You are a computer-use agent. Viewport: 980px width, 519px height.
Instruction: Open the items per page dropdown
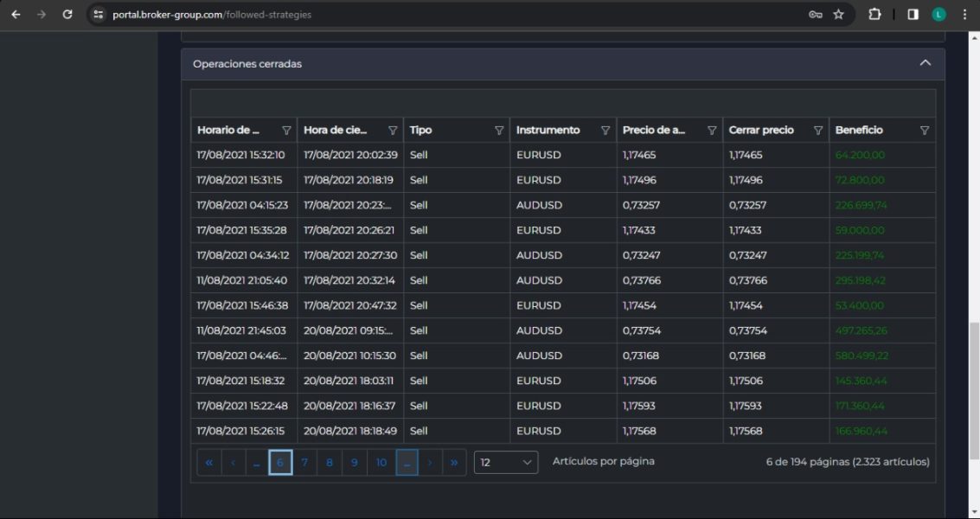[x=506, y=463]
